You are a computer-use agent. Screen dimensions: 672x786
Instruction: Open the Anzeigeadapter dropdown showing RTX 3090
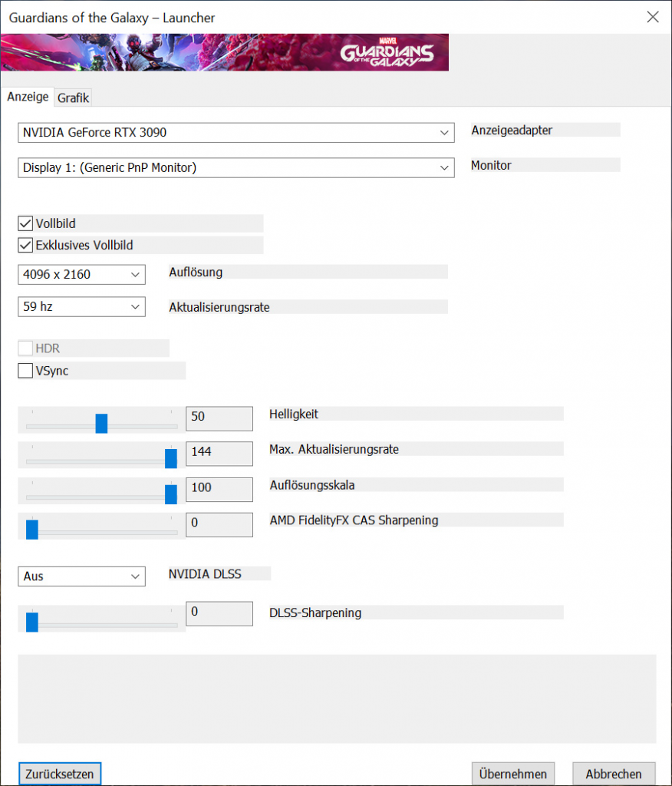coord(236,133)
